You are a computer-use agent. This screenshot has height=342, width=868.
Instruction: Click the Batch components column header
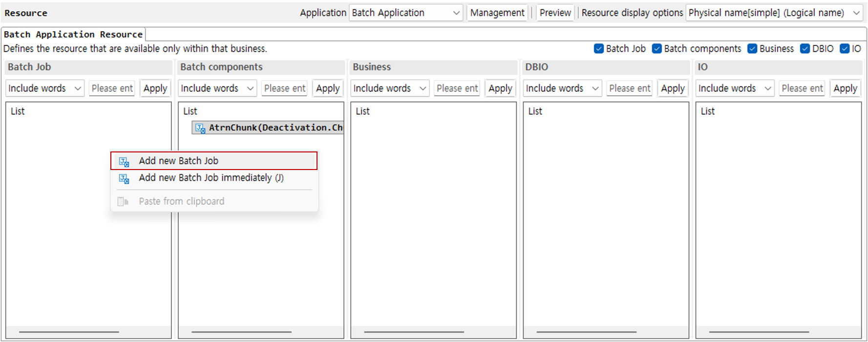(261, 67)
